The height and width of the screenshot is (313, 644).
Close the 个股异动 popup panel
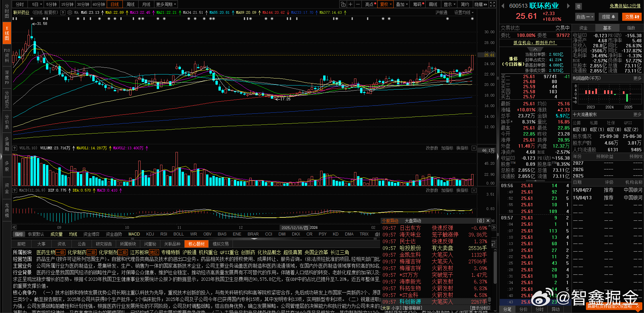pyautogui.click(x=488, y=221)
